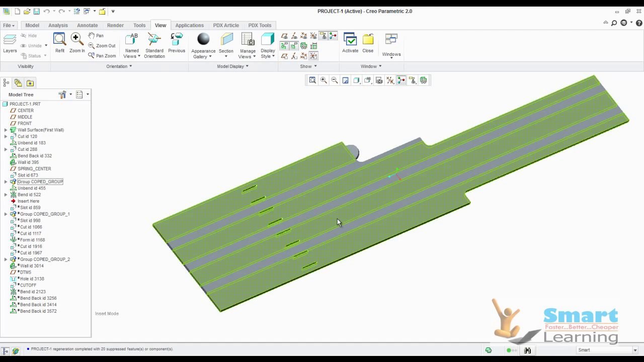The width and height of the screenshot is (644, 362).
Task: Expand the Orientation group dropdown
Action: click(119, 66)
